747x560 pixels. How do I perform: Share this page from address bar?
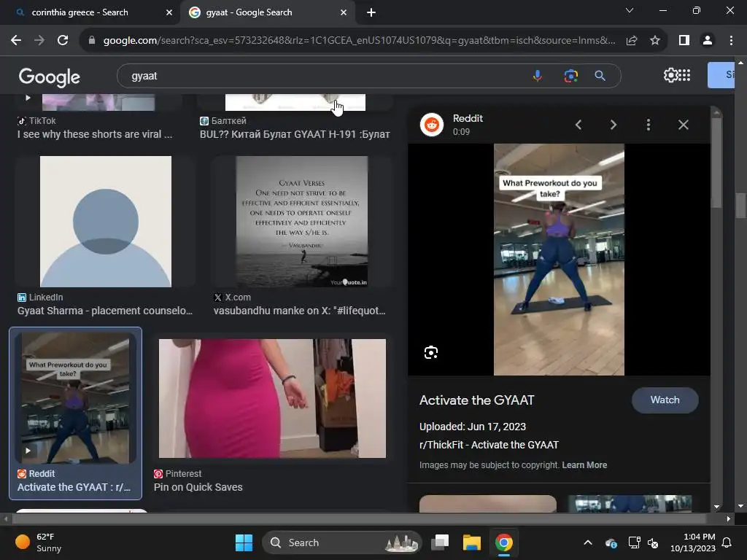632,41
